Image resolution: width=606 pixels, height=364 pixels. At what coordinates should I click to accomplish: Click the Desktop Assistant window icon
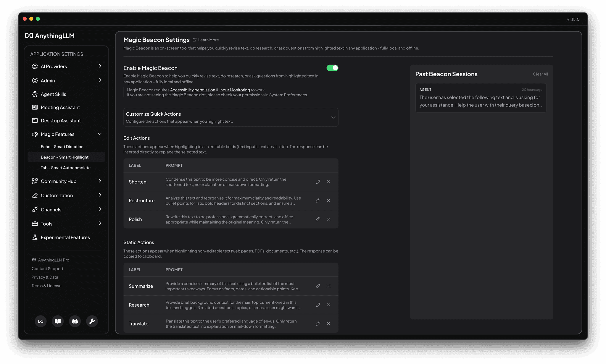click(x=35, y=120)
